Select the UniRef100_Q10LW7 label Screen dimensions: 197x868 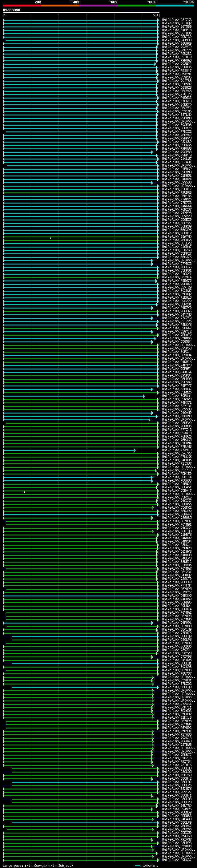[x=177, y=159]
